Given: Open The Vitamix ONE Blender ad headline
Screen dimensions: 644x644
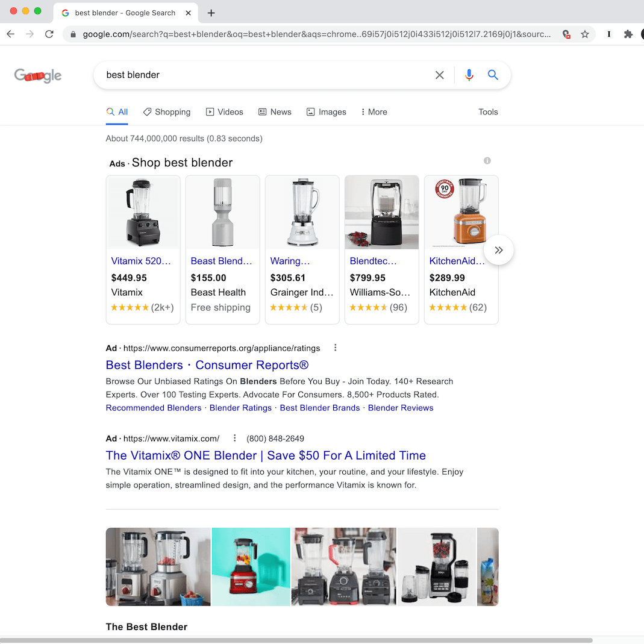Looking at the screenshot, I should [266, 455].
